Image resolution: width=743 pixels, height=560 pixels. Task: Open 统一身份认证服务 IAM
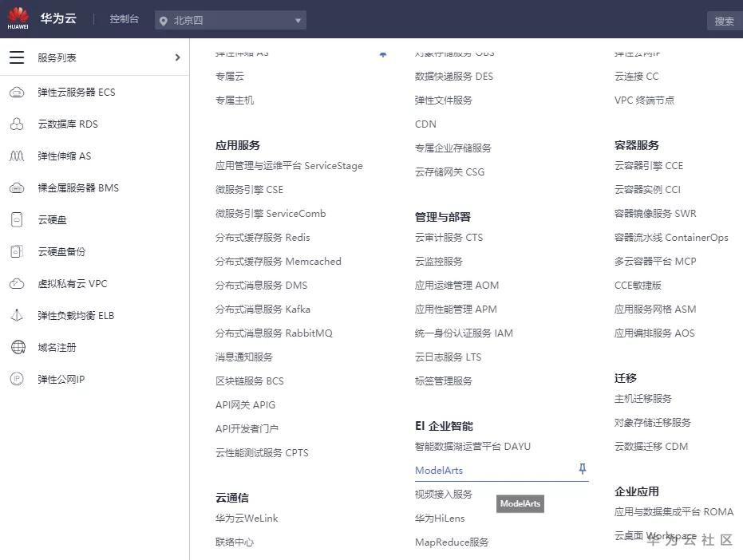(464, 333)
